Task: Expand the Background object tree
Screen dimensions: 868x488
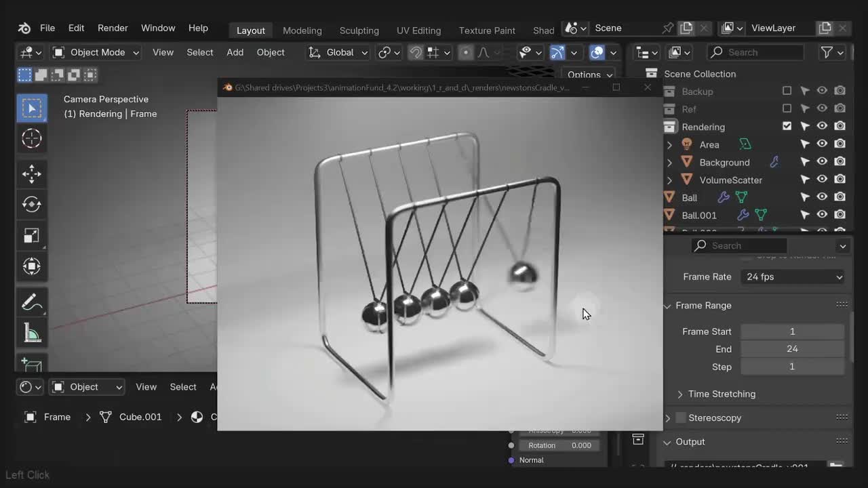Action: click(669, 162)
